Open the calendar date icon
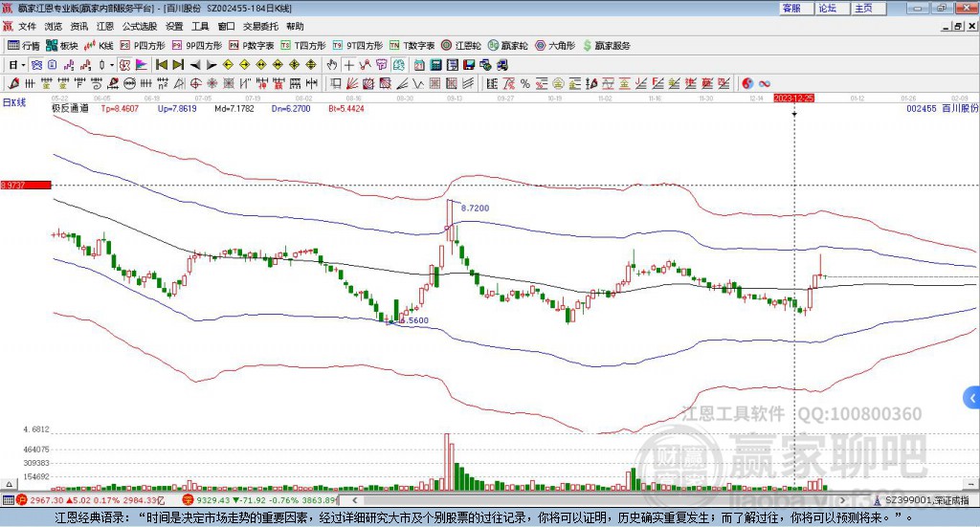Screen dimensions: 980x527 (419, 65)
